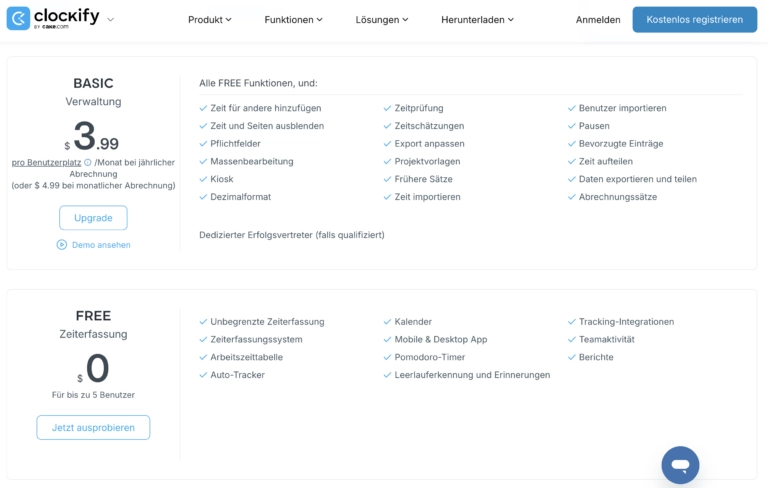
Task: Click the checkmark beside Pomodoro-Timer
Action: click(x=387, y=357)
